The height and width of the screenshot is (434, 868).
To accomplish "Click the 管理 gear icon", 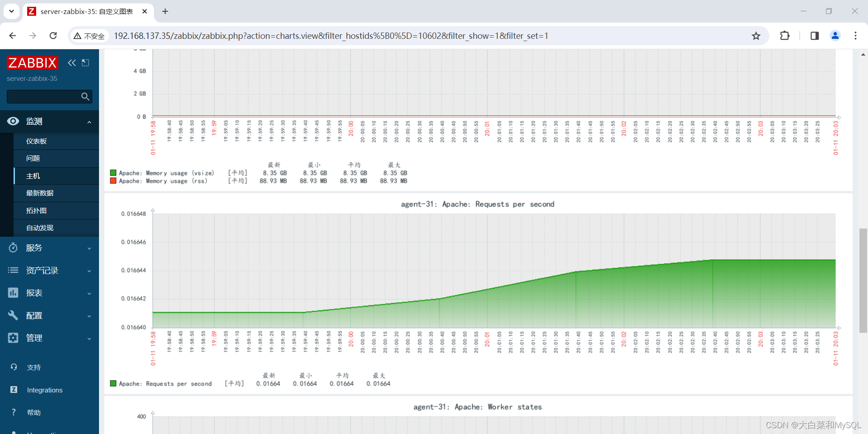I will [x=13, y=338].
